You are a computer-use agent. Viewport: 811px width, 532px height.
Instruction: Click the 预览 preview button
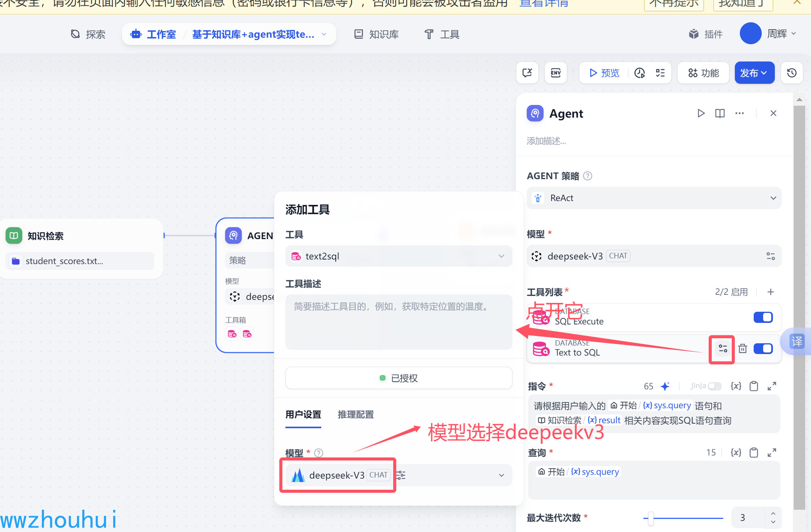pyautogui.click(x=604, y=73)
